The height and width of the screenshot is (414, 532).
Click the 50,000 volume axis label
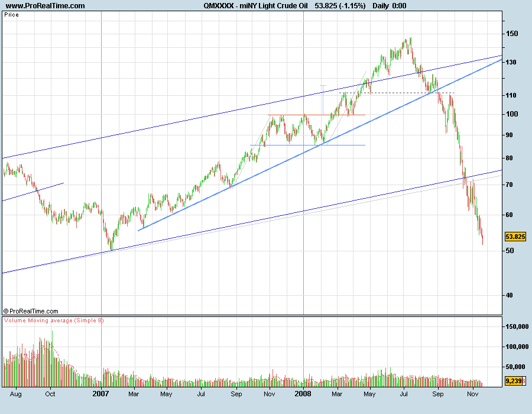point(515,367)
